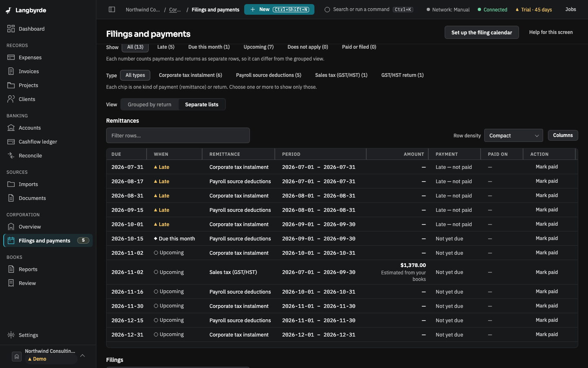Click the Late badge for 2026-07-31
The image size is (588, 368).
click(161, 167)
